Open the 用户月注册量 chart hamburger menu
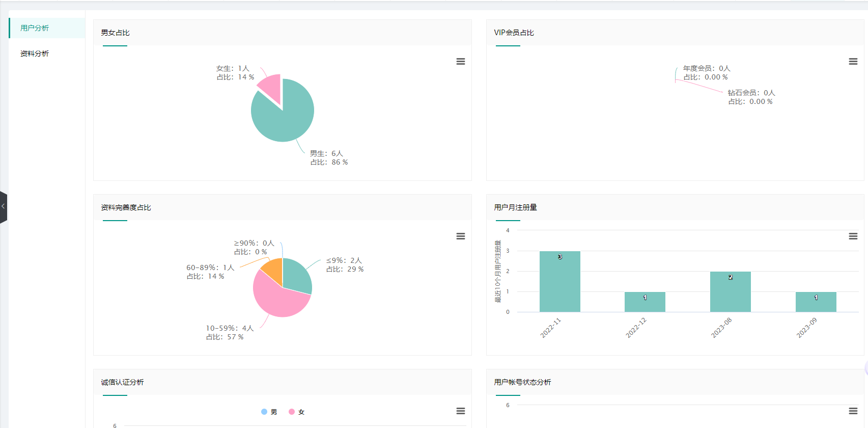 (853, 236)
